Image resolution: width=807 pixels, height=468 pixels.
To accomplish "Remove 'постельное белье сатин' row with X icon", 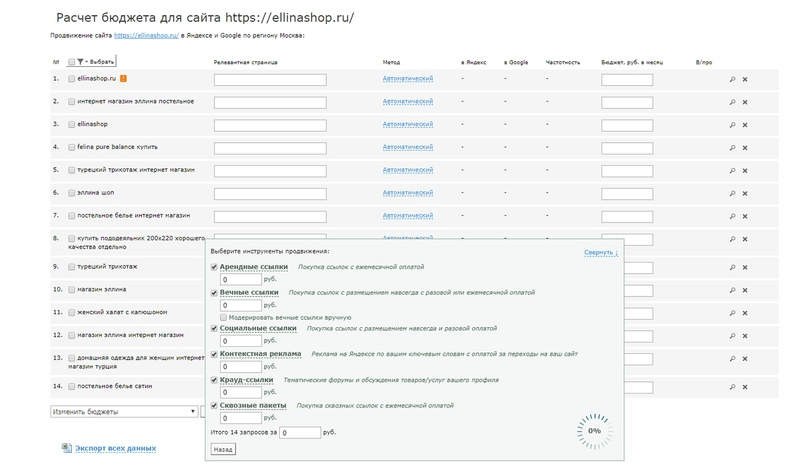I will click(745, 387).
